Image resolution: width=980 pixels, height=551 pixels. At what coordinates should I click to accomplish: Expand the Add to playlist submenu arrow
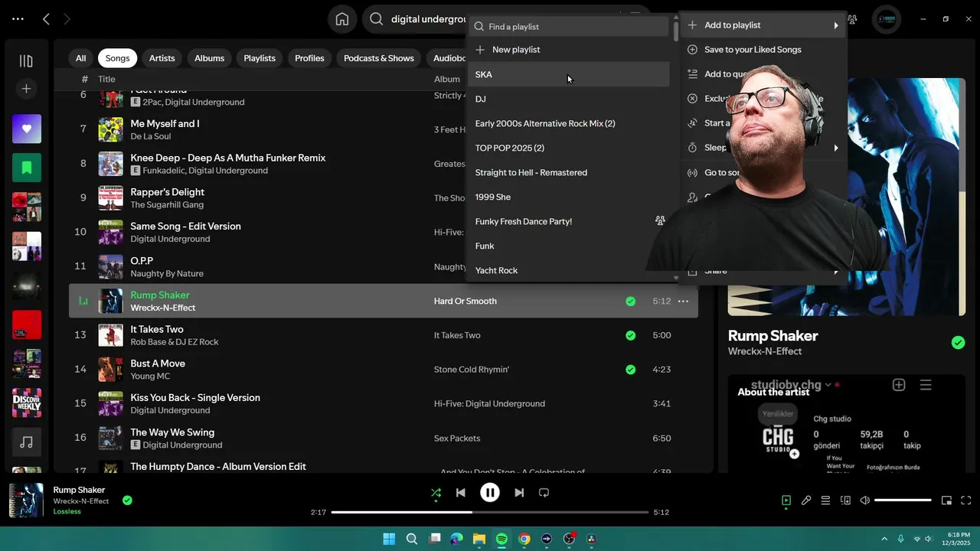[x=836, y=25]
